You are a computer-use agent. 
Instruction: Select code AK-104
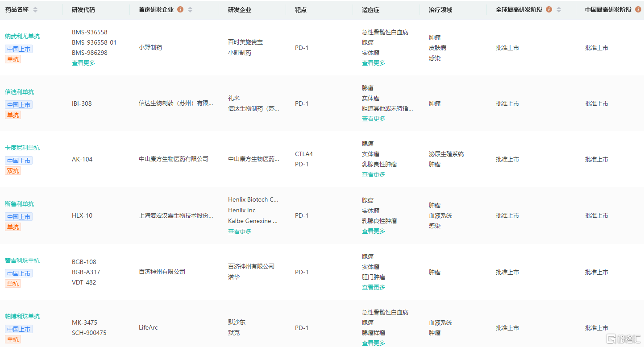[x=82, y=159]
